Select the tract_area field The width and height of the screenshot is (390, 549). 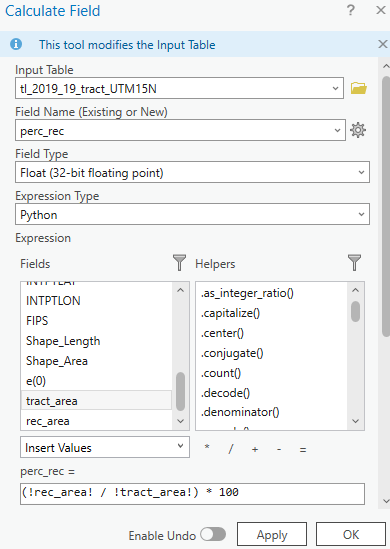tap(96, 401)
